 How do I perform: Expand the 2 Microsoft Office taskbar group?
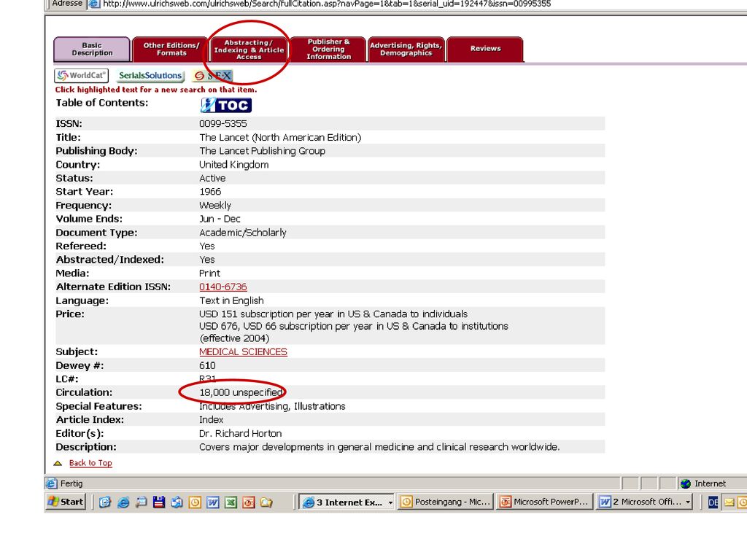(644, 502)
